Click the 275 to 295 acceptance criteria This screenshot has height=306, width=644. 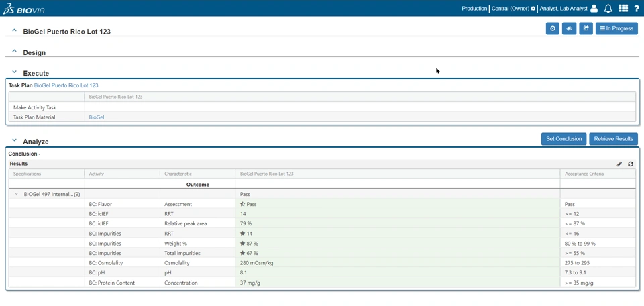(x=577, y=263)
